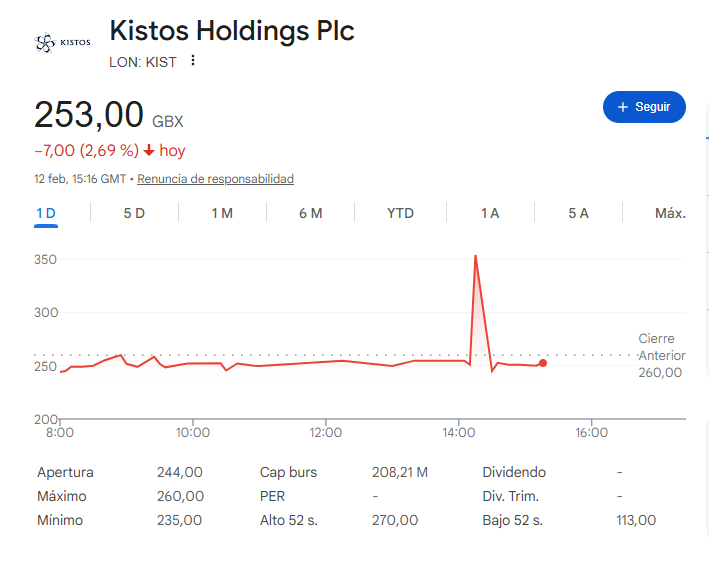Click the red current price dot
Screen dimensions: 709x568
(542, 363)
